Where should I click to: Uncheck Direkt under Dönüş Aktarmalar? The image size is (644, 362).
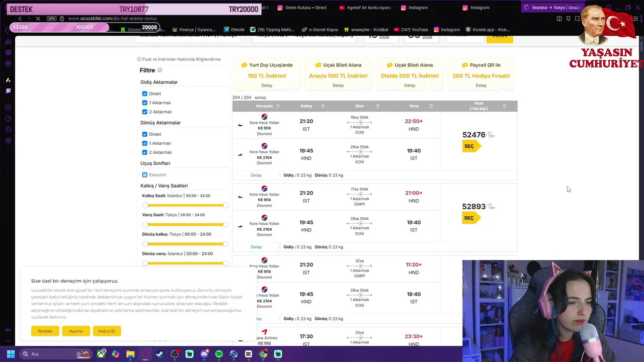[x=145, y=134]
